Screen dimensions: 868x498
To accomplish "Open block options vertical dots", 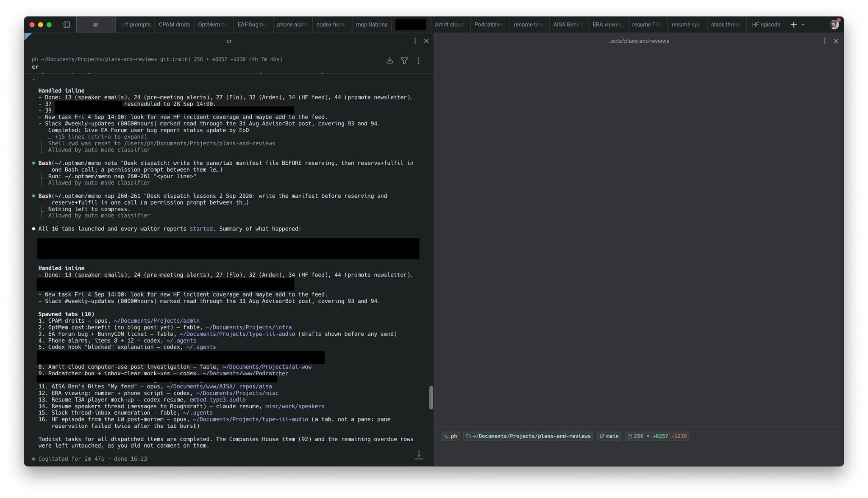I will tap(418, 61).
